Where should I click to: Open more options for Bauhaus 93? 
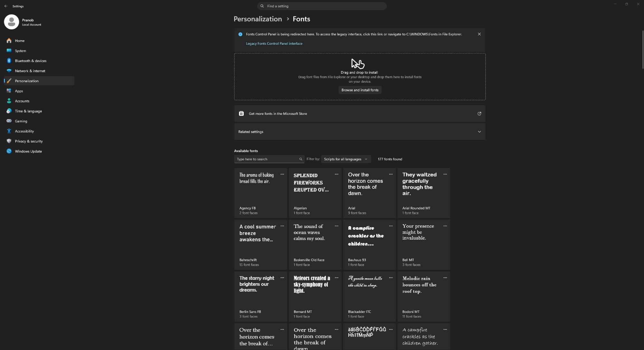pyautogui.click(x=391, y=226)
